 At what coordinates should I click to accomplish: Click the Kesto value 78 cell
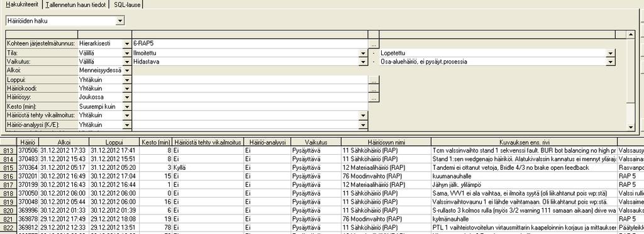(x=156, y=227)
